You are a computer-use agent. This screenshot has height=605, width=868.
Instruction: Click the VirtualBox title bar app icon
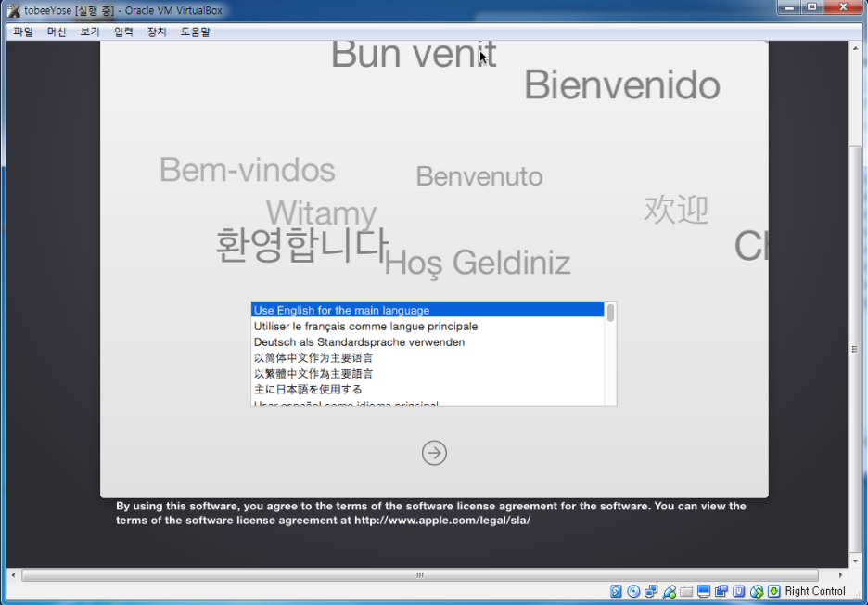point(13,10)
